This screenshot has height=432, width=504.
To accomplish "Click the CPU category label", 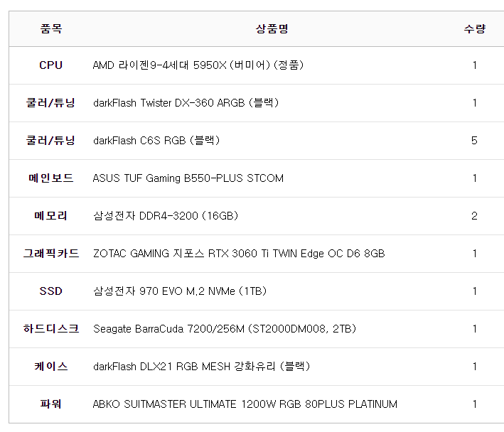I will coord(50,65).
